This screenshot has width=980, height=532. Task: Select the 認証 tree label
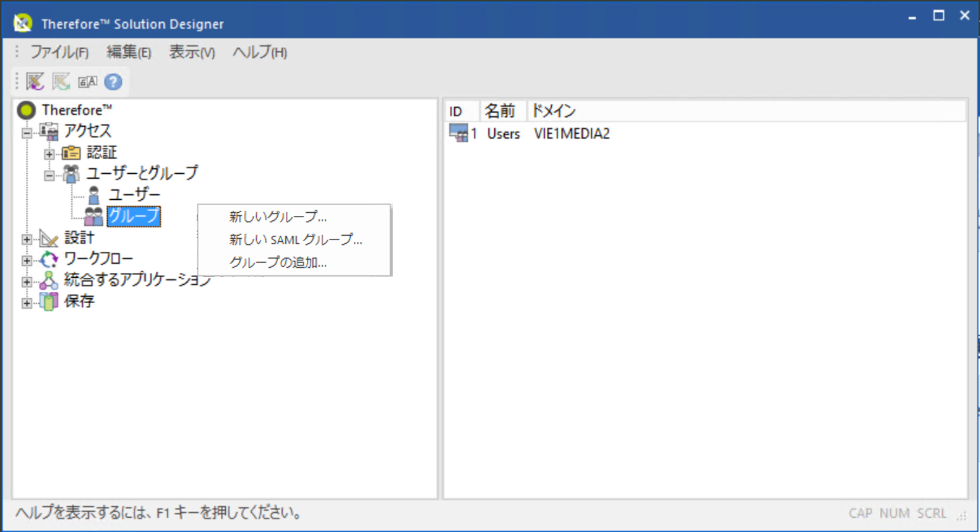point(101,152)
